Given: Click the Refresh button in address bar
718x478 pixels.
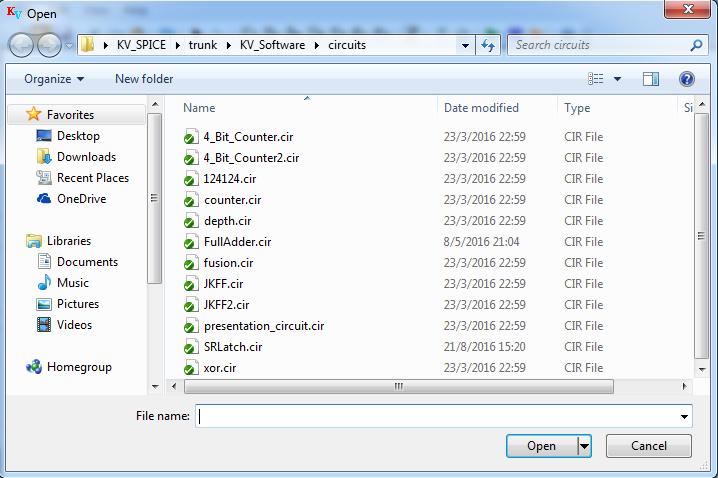Looking at the screenshot, I should [488, 45].
